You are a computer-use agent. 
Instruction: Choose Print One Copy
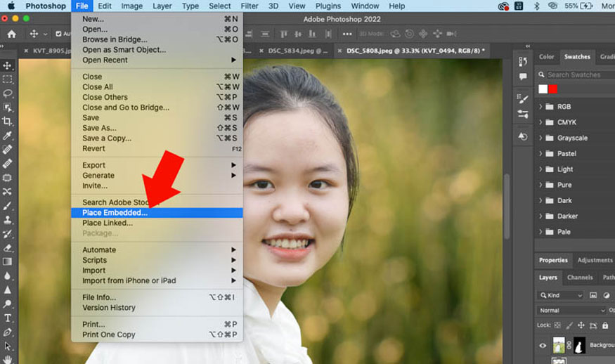click(x=157, y=334)
